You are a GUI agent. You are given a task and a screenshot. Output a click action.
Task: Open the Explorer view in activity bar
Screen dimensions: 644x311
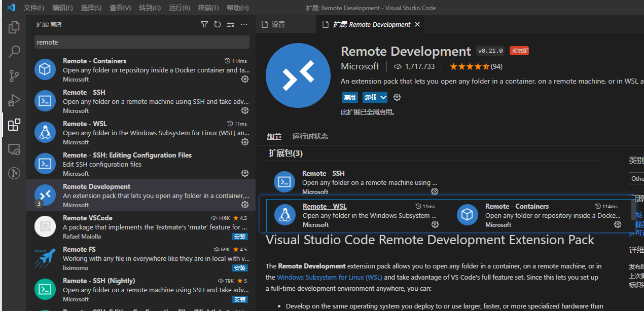(x=14, y=27)
